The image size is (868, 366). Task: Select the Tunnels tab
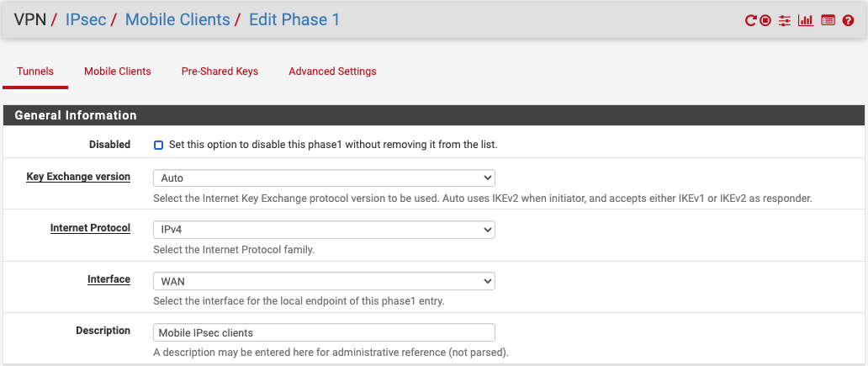(x=34, y=72)
